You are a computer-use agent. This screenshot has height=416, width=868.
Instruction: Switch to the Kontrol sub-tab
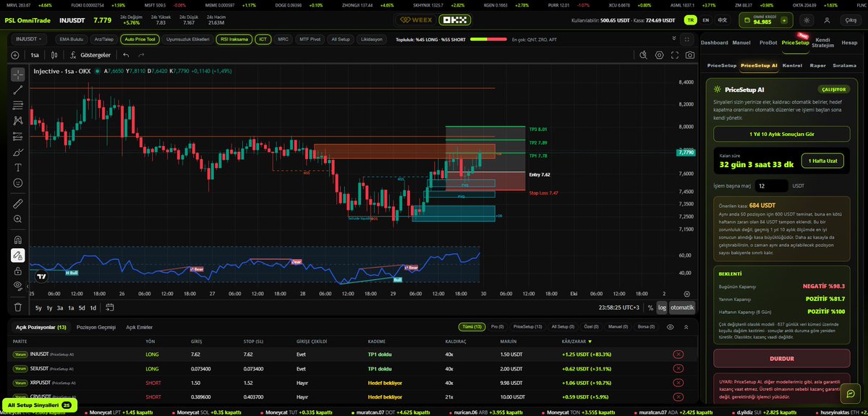tap(792, 65)
